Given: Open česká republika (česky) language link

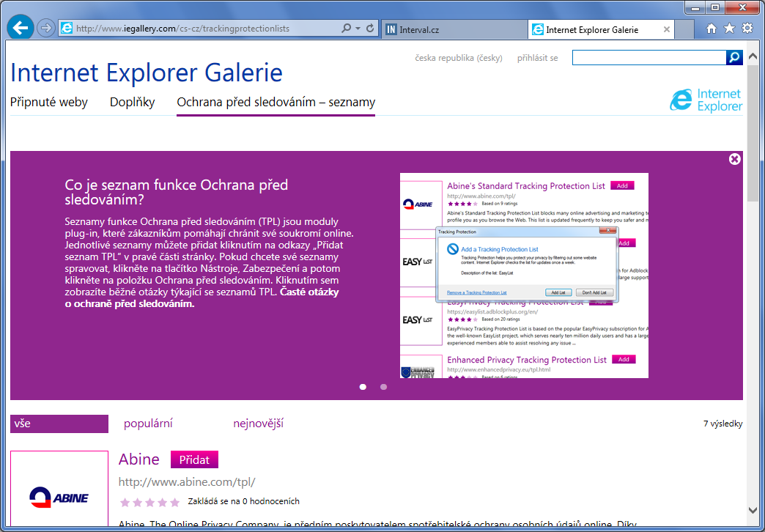Looking at the screenshot, I should tap(459, 58).
